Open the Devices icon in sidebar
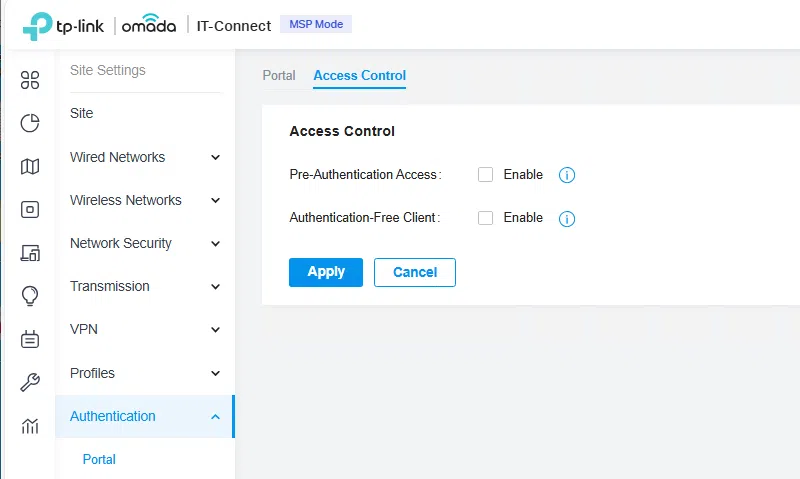 [30, 209]
